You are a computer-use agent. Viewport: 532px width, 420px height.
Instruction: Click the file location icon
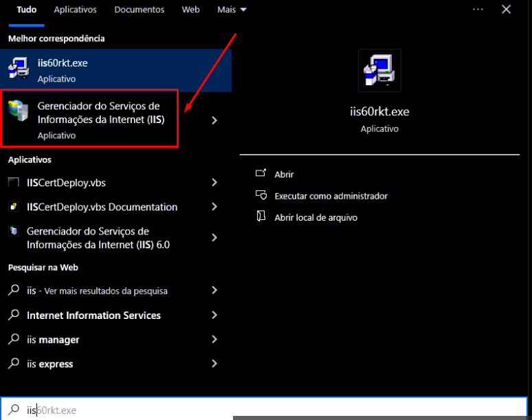[x=261, y=216]
